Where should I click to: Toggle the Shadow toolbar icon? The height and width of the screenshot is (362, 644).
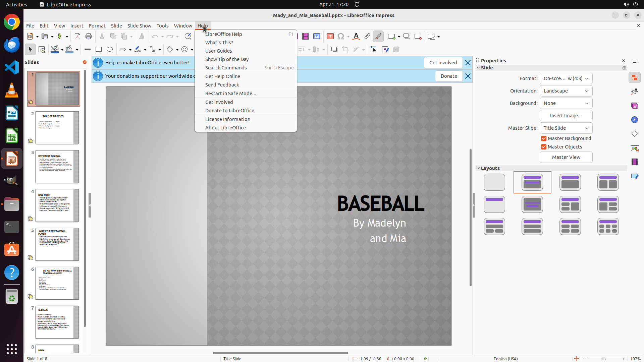[334, 50]
